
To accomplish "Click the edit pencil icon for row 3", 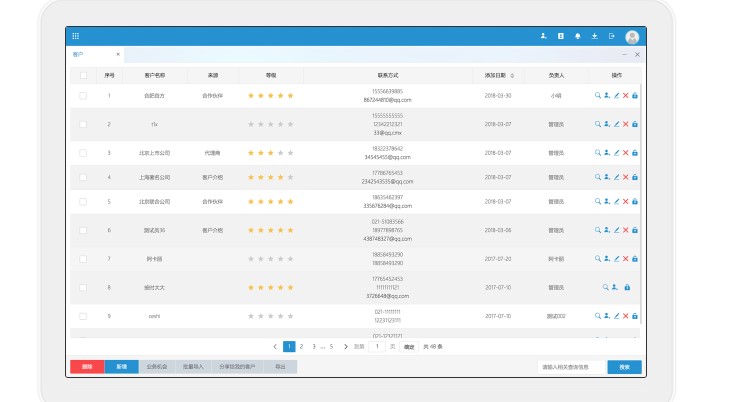I will pos(617,153).
